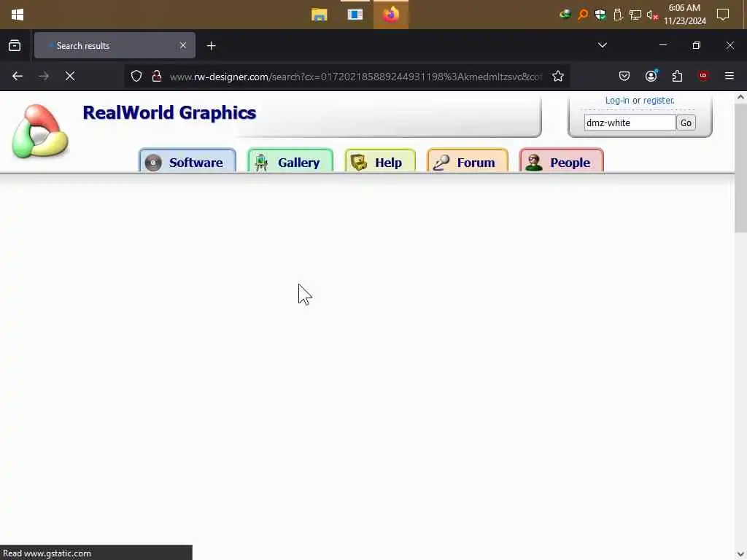Image resolution: width=747 pixels, height=560 pixels.
Task: Open File Explorer from the taskbar
Action: (x=320, y=15)
